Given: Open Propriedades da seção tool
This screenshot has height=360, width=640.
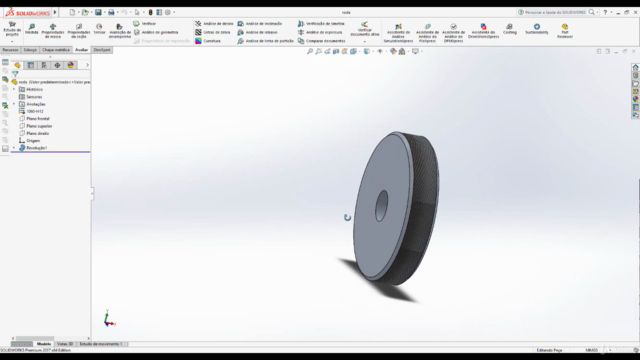Looking at the screenshot, I should pos(79,31).
